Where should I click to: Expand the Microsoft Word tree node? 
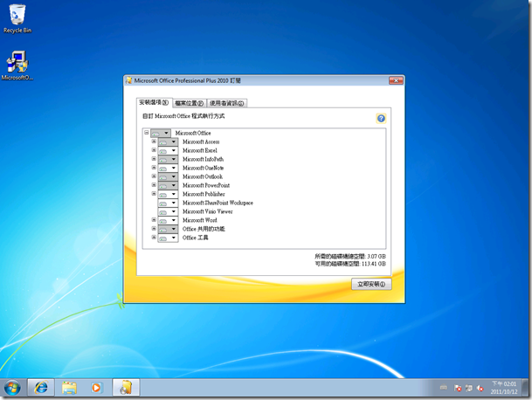[x=154, y=219]
